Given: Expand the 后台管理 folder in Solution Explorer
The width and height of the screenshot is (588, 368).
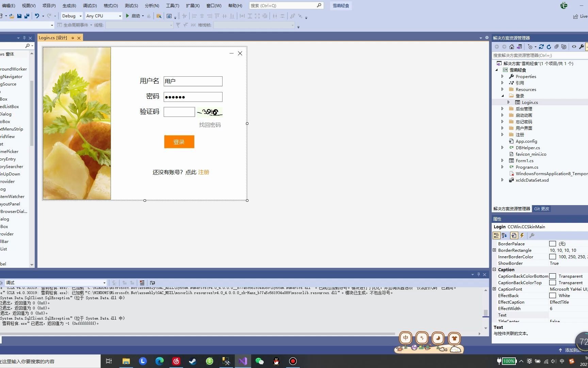Looking at the screenshot, I should click(x=503, y=108).
